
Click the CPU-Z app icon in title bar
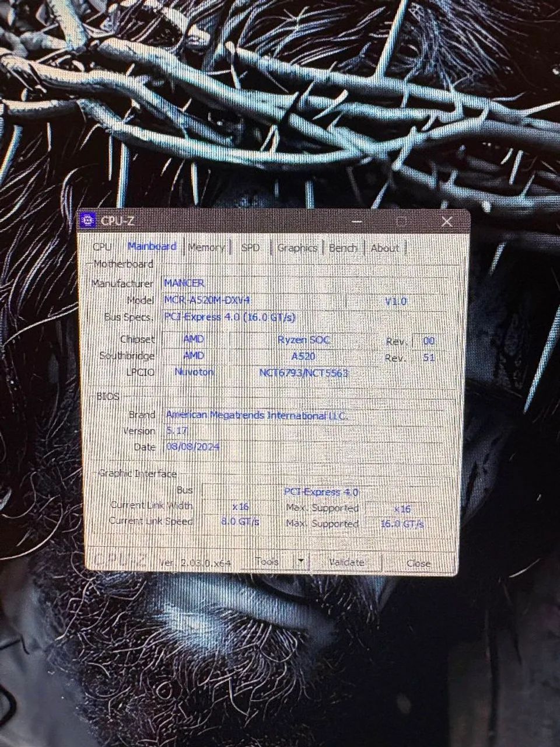(88, 221)
